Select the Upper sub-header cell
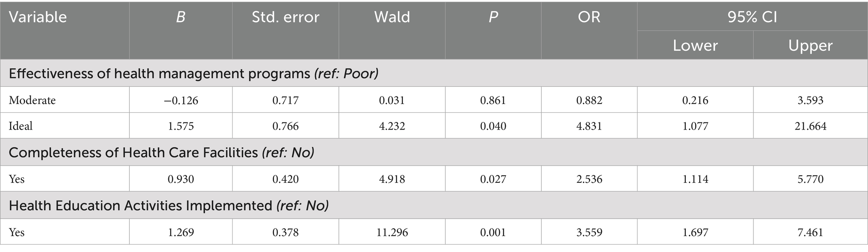This screenshot has width=868, height=252. [x=810, y=45]
